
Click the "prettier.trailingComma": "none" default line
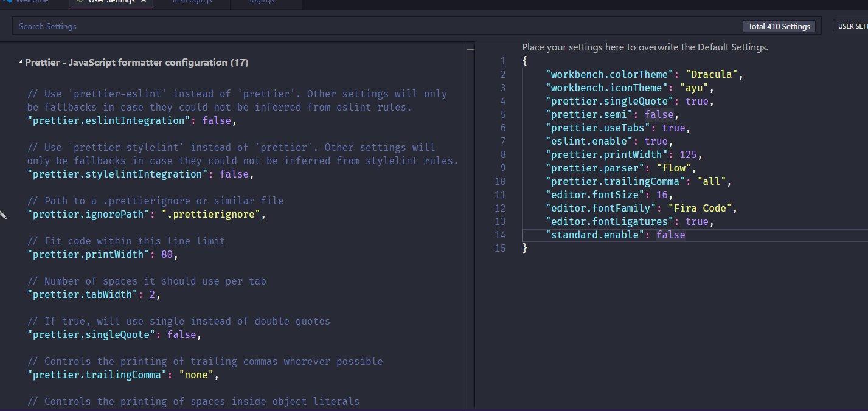tap(123, 375)
